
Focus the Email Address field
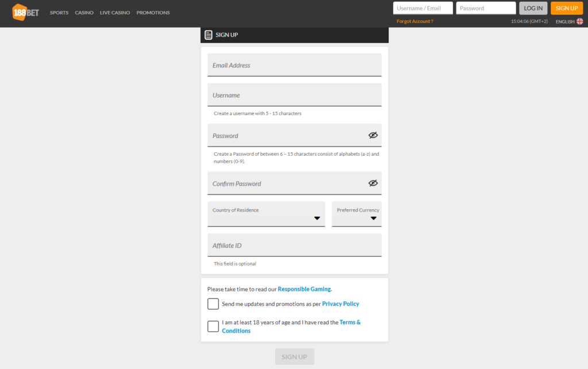click(295, 65)
